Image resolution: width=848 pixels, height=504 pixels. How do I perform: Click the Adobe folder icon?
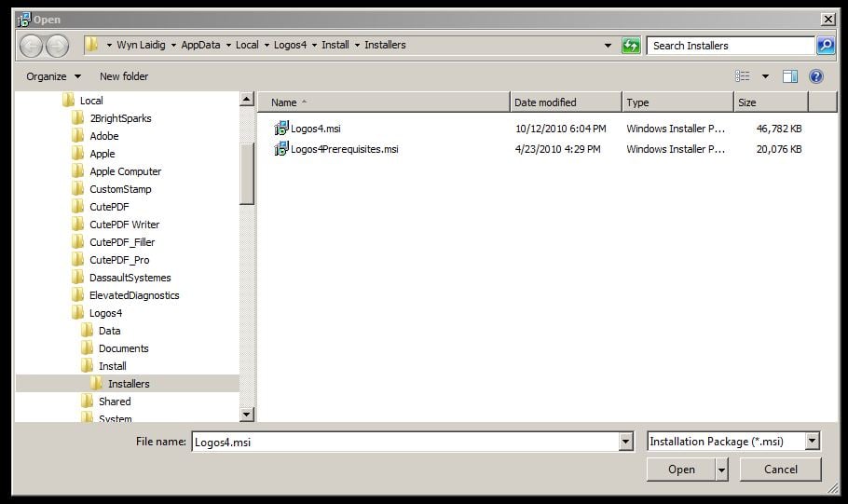point(78,136)
